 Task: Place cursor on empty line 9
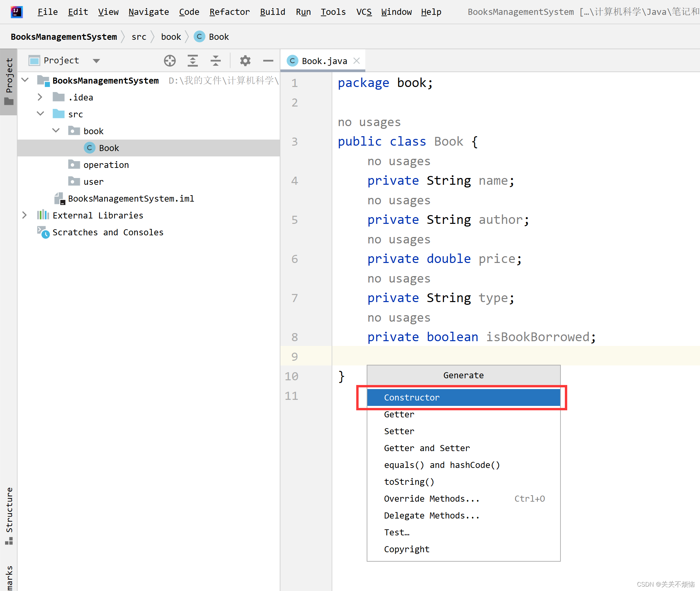tap(516, 356)
